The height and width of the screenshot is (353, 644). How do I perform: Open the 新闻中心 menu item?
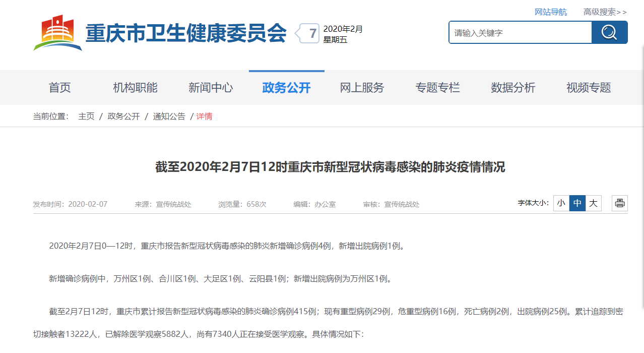211,88
